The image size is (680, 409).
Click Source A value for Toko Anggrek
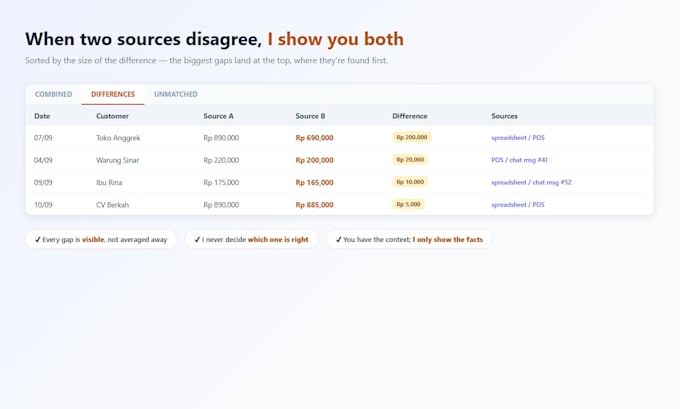[221, 137]
